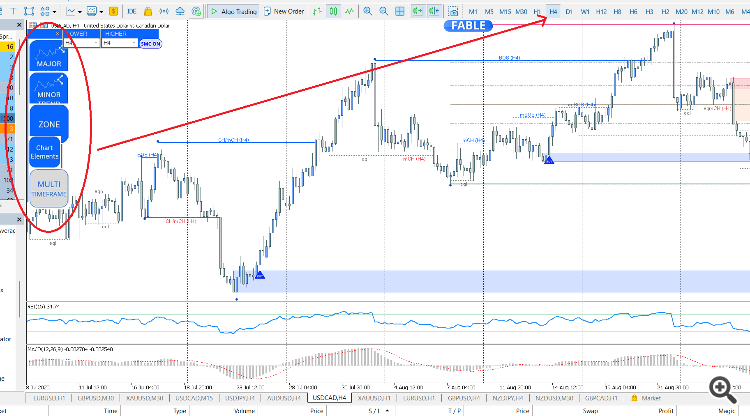Switch to the XAUUSD,H1 chart tab
This screenshot has width=750, height=416.
[374, 398]
